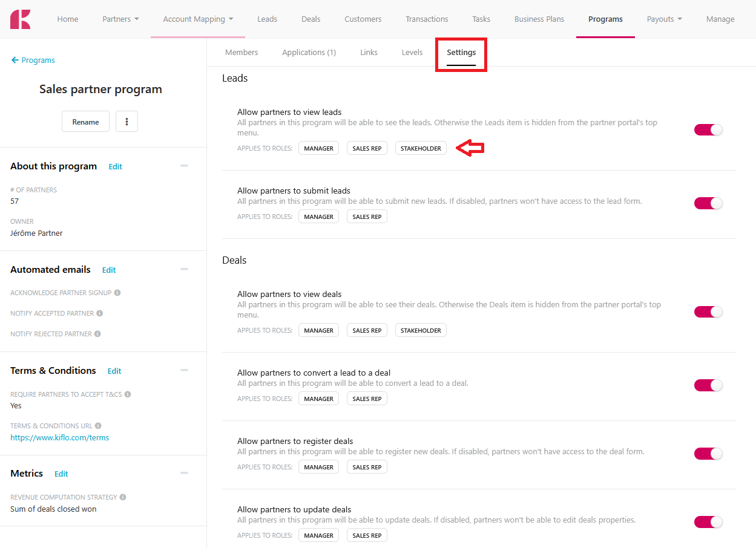This screenshot has width=756, height=548.
Task: Open the Partners dropdown in top navigation
Action: click(120, 19)
